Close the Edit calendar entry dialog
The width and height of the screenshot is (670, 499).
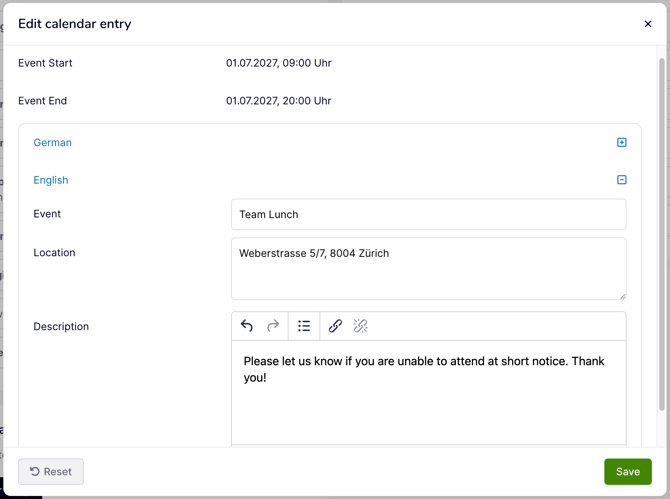(648, 24)
